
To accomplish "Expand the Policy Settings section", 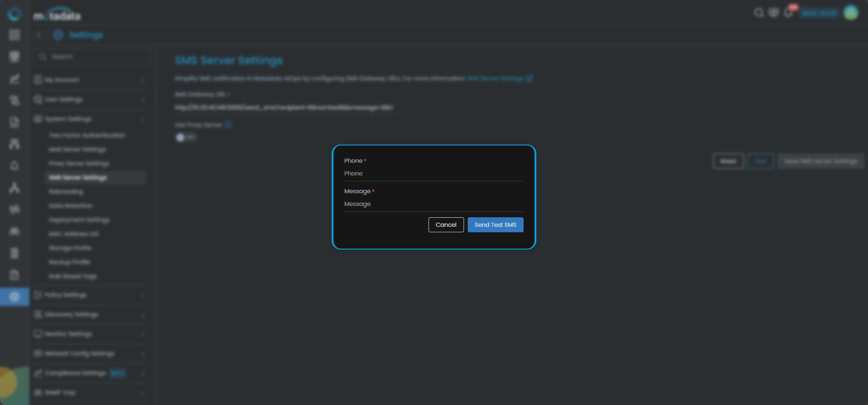I will click(x=90, y=295).
